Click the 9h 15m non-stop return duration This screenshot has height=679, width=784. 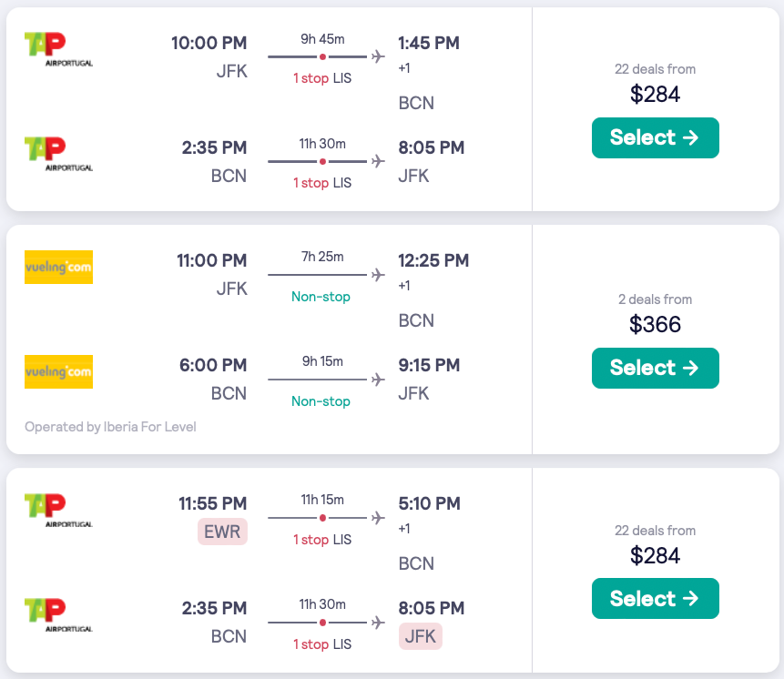[x=322, y=361]
